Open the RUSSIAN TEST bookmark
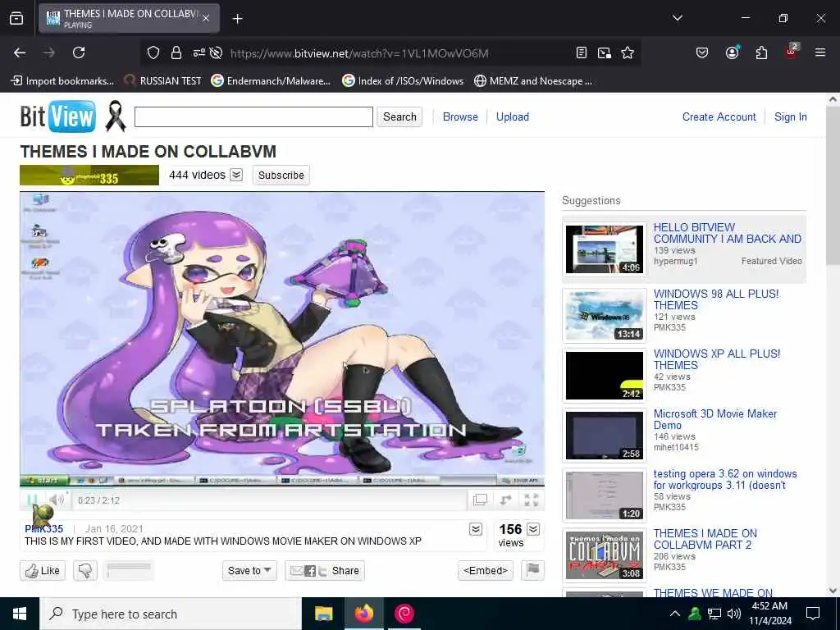 point(162,81)
